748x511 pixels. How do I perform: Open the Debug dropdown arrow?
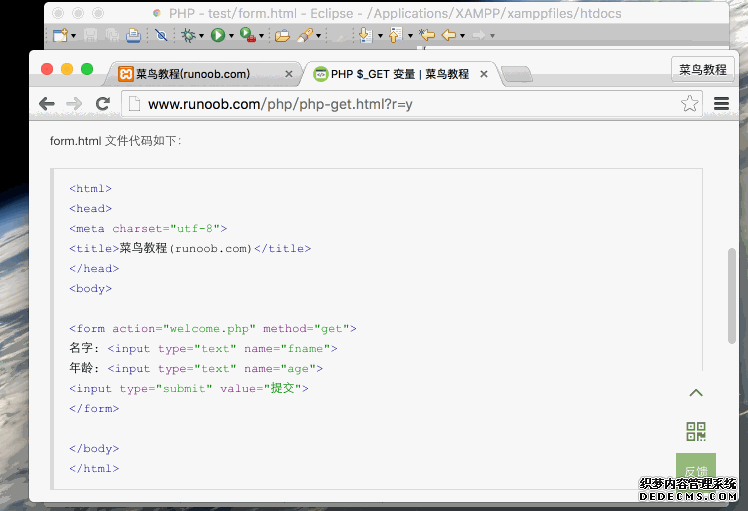(201, 36)
